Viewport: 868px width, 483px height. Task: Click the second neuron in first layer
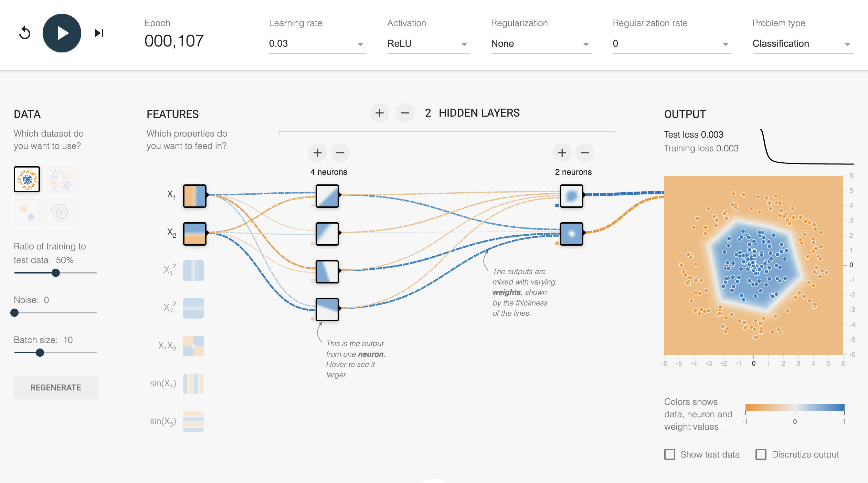coord(327,234)
